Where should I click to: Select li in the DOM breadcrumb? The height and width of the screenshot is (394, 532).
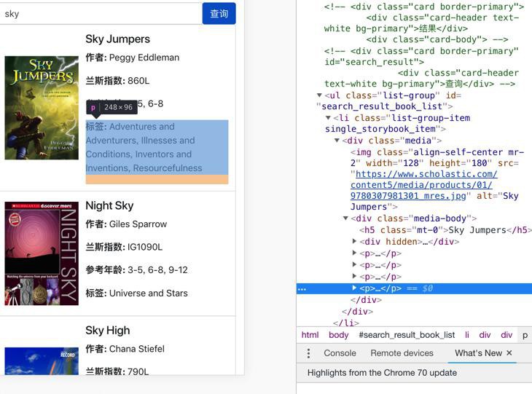point(467,335)
